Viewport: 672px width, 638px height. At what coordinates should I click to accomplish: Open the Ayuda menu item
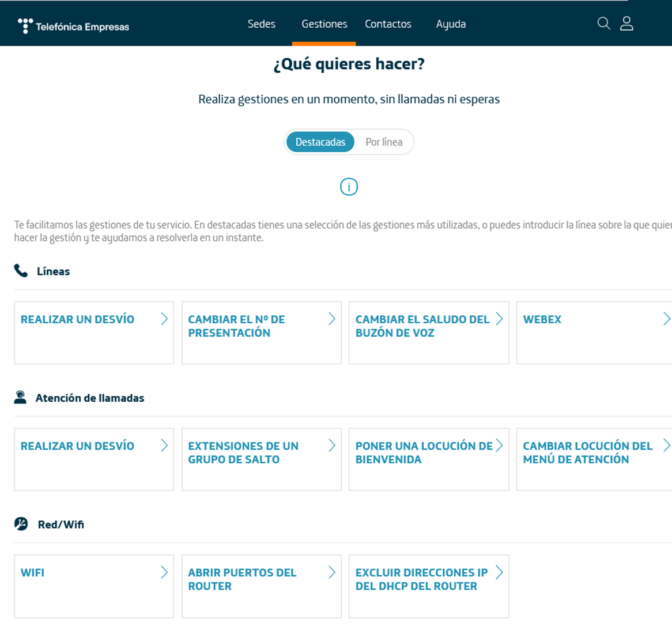(451, 24)
